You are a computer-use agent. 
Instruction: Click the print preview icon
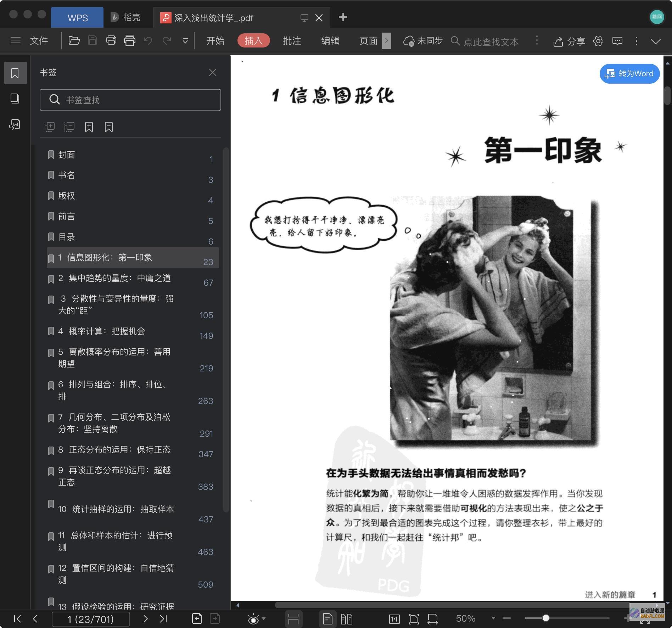(130, 40)
